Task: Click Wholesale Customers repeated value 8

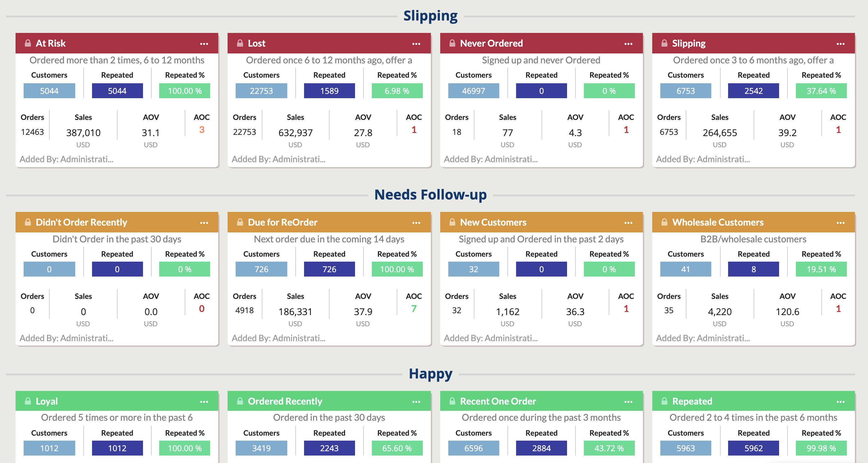Action: [753, 269]
